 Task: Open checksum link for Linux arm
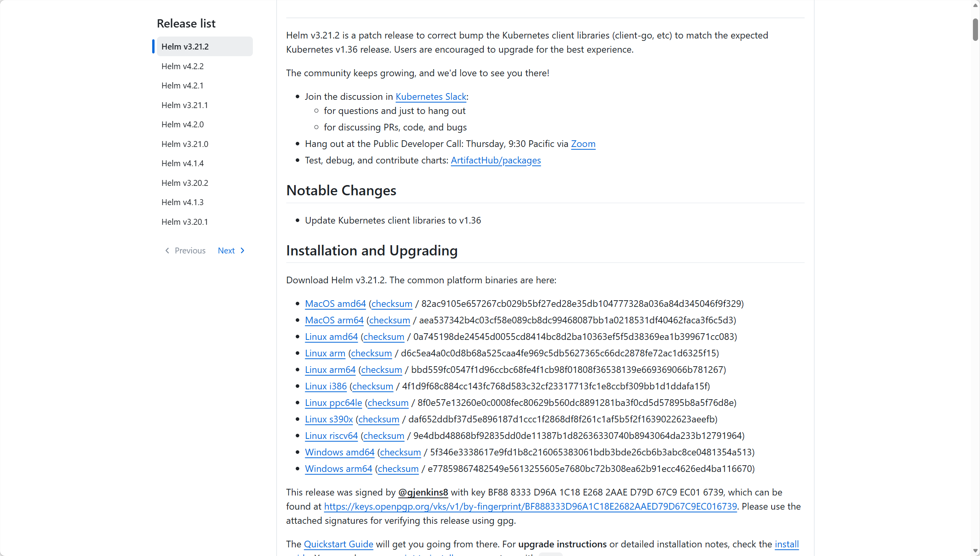[x=372, y=353]
